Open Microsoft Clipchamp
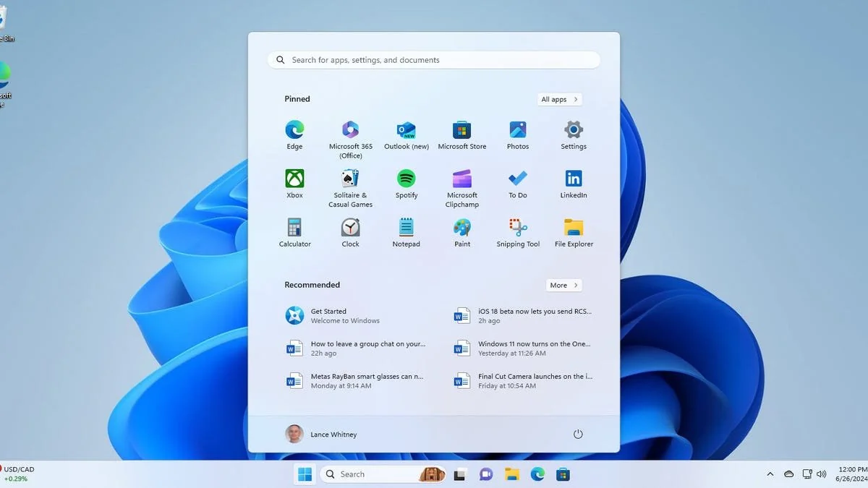The height and width of the screenshot is (488, 868). (462, 189)
